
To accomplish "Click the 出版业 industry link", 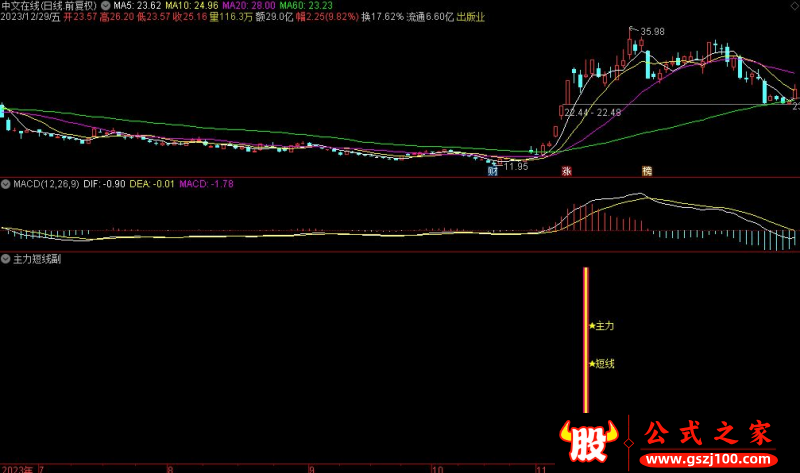I will click(x=471, y=17).
